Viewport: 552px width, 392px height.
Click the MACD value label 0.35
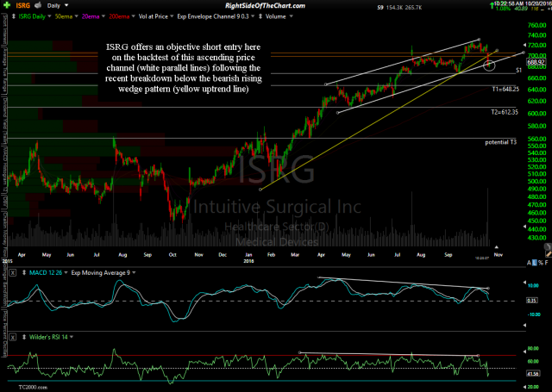coord(531,301)
